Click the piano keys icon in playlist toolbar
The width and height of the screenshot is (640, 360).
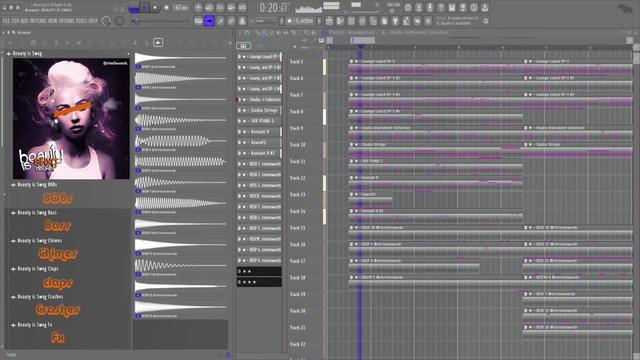pyautogui.click(x=321, y=40)
